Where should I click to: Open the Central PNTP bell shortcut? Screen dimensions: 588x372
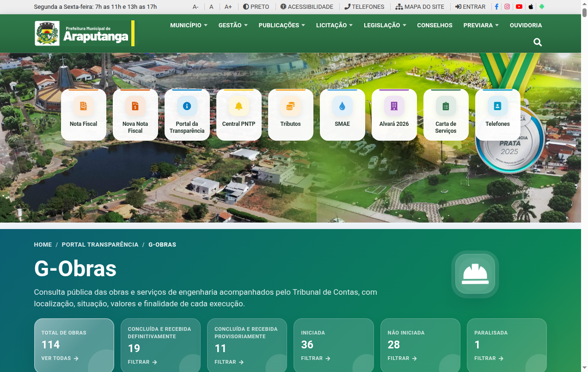point(239,115)
